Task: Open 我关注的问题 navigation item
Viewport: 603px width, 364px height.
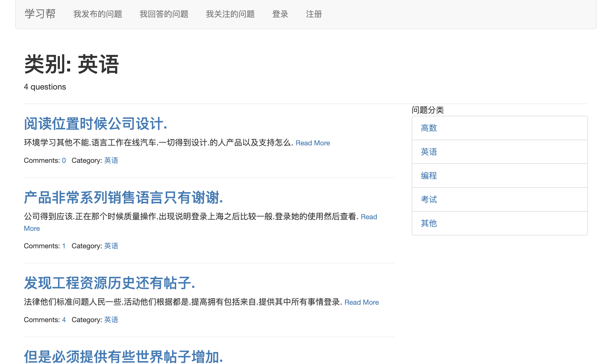Action: point(230,14)
